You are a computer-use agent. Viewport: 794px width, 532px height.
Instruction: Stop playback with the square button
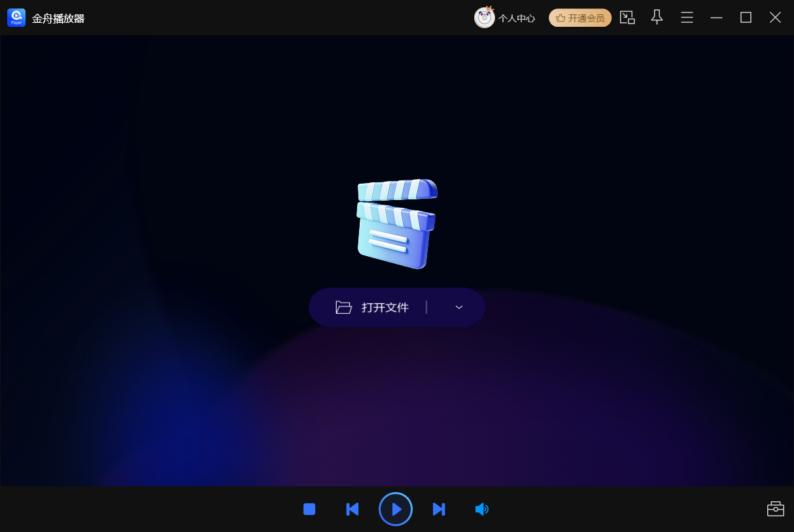309,509
